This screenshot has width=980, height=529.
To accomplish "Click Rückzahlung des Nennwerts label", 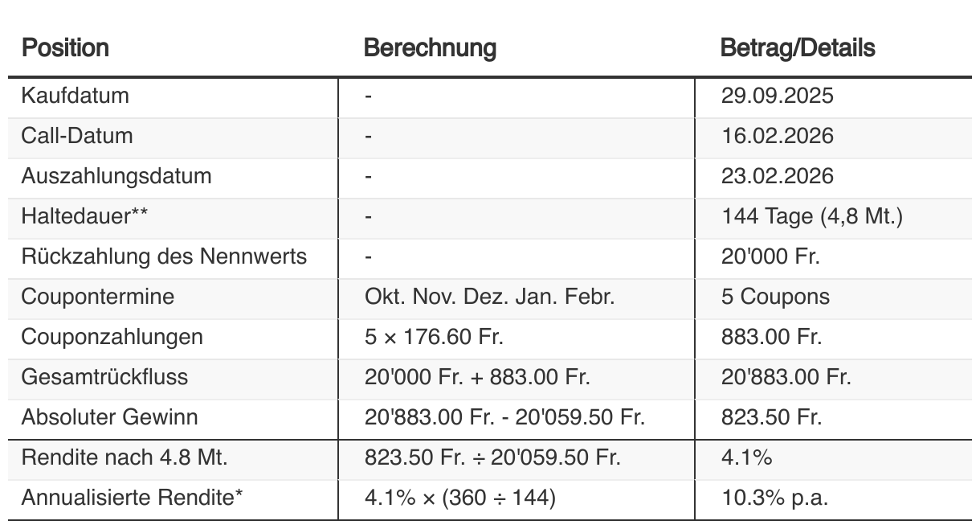I will click(x=164, y=256).
